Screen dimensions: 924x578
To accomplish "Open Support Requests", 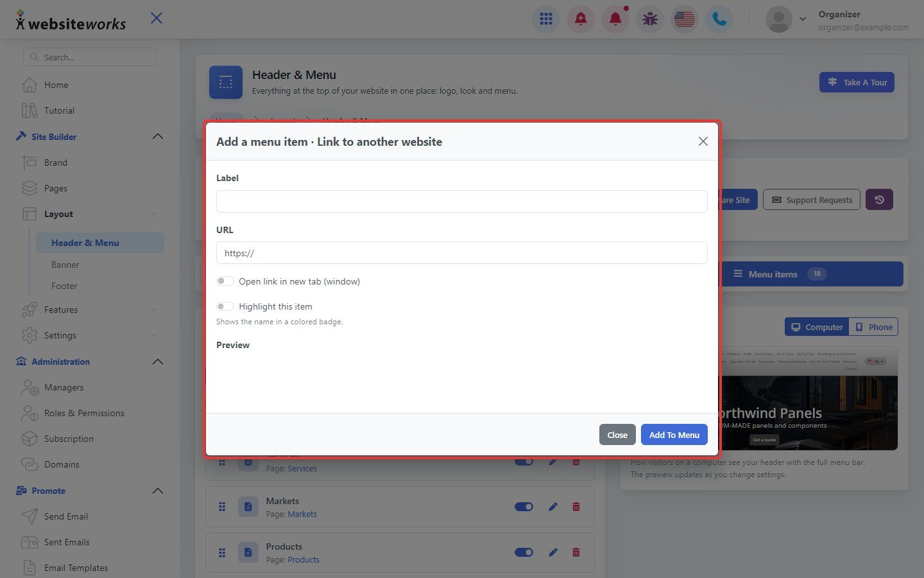I will (812, 200).
